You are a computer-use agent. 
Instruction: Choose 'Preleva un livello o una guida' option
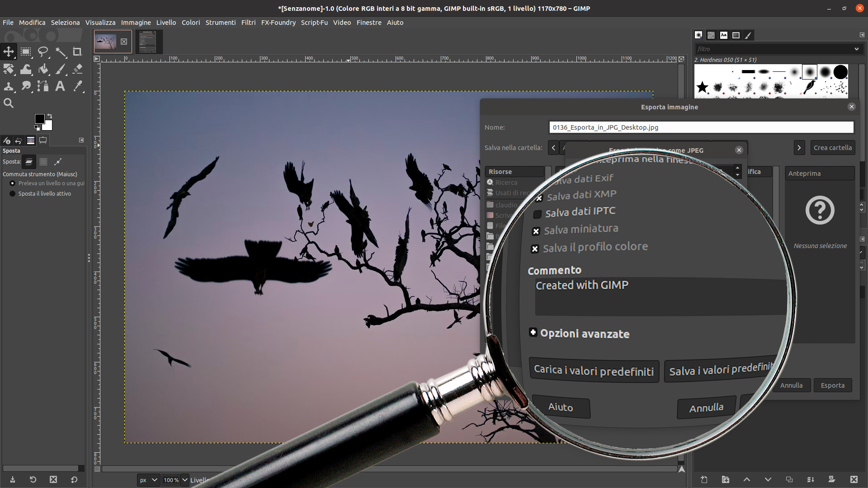coord(47,183)
